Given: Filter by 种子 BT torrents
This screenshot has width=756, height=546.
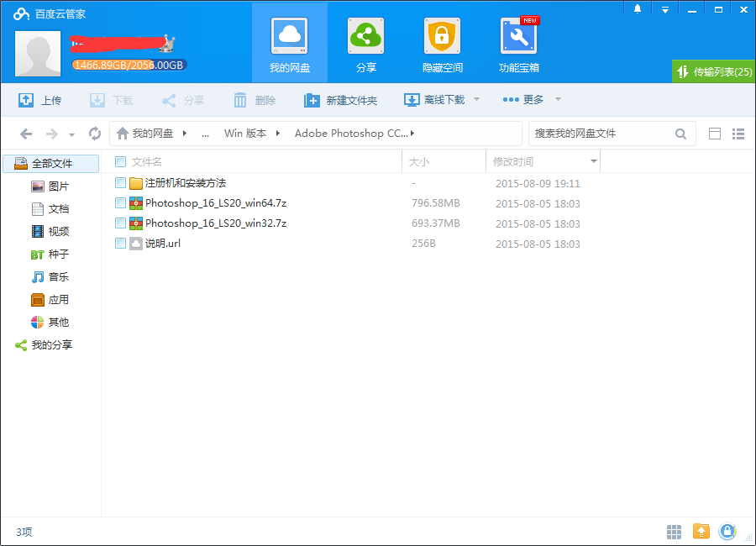Looking at the screenshot, I should 50,255.
